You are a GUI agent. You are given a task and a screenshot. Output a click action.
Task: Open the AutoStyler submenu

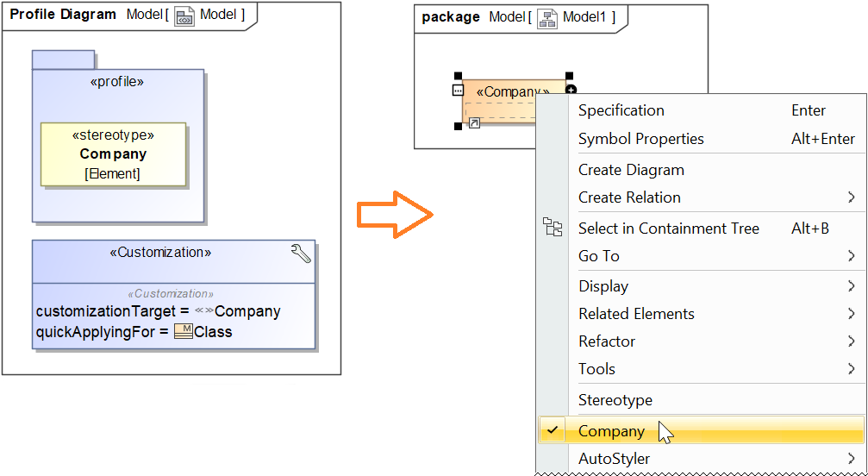tap(614, 459)
